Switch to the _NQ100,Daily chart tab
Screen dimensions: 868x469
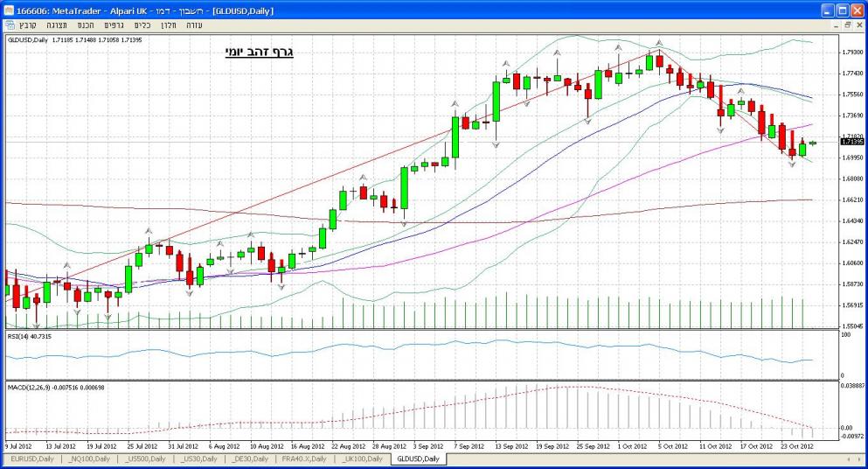click(88, 458)
